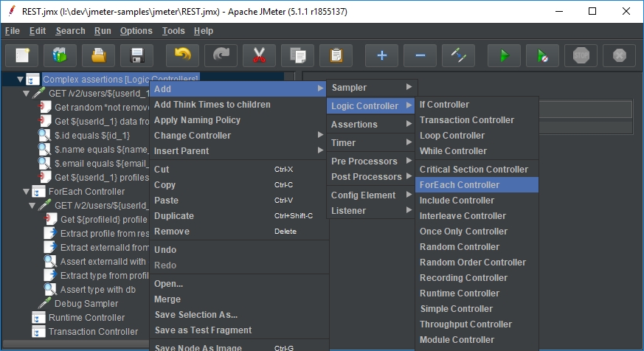Open the File menu
Viewport: 644px width, 351px height.
click(13, 31)
